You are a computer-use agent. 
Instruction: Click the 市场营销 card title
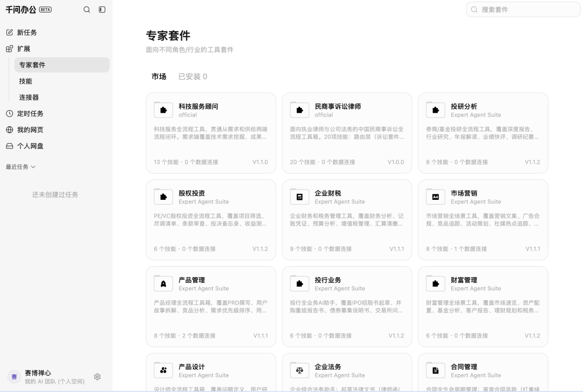[464, 193]
